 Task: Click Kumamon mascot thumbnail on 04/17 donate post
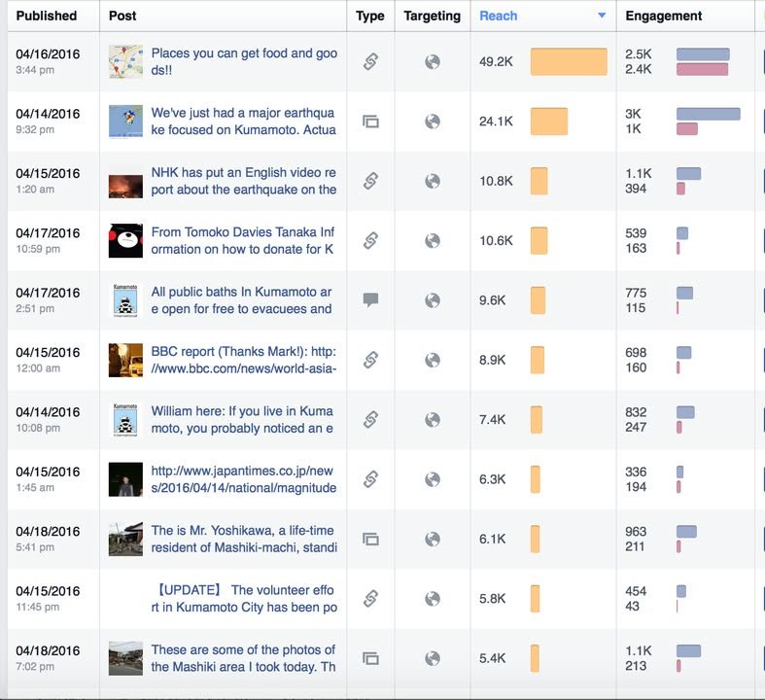[x=125, y=241]
